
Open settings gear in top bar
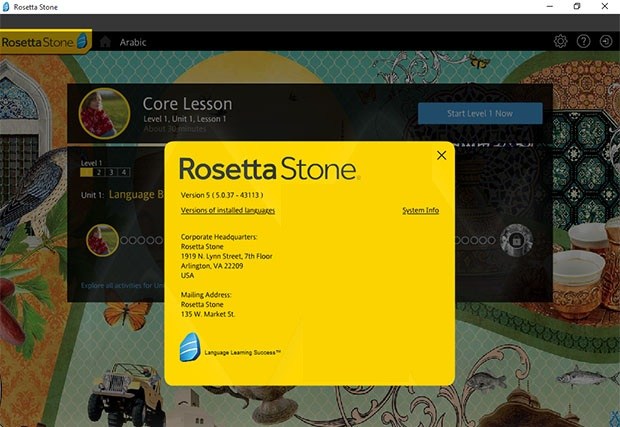[x=560, y=41]
